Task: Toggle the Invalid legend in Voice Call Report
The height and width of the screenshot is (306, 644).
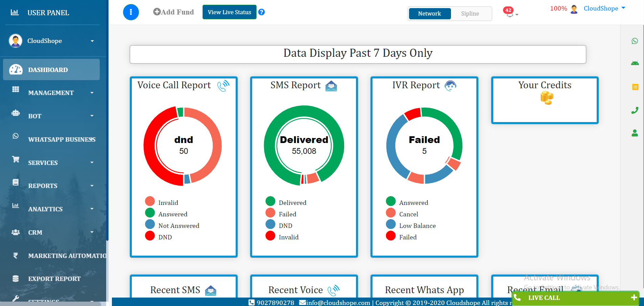Action: coord(168,203)
